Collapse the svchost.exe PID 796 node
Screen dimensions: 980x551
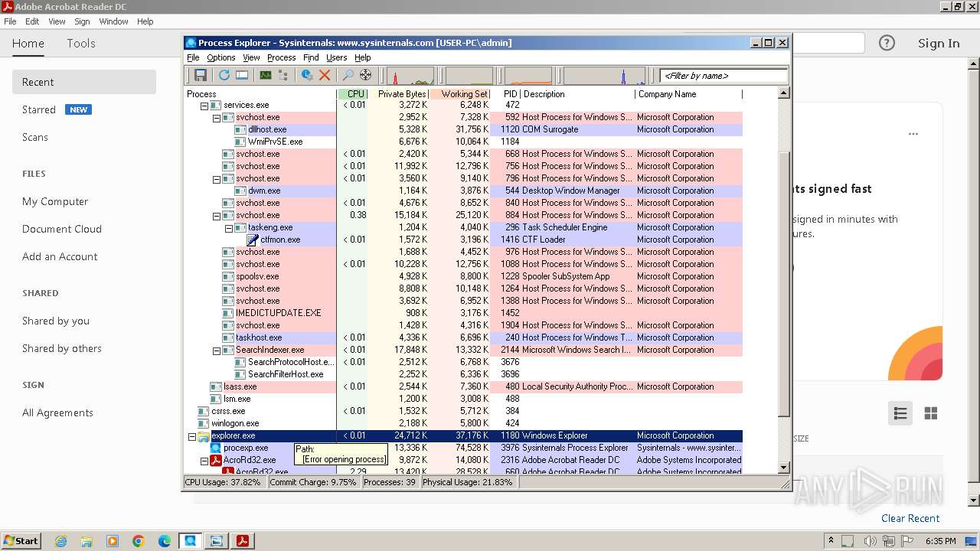[x=217, y=179]
